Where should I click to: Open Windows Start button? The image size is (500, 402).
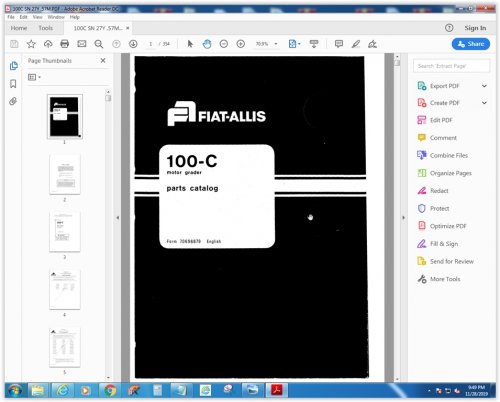[15, 390]
